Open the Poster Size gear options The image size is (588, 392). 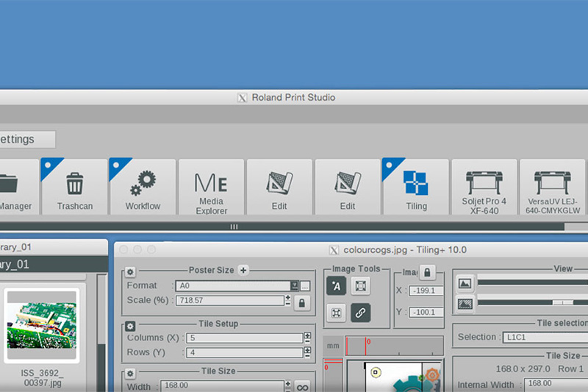pyautogui.click(x=130, y=271)
